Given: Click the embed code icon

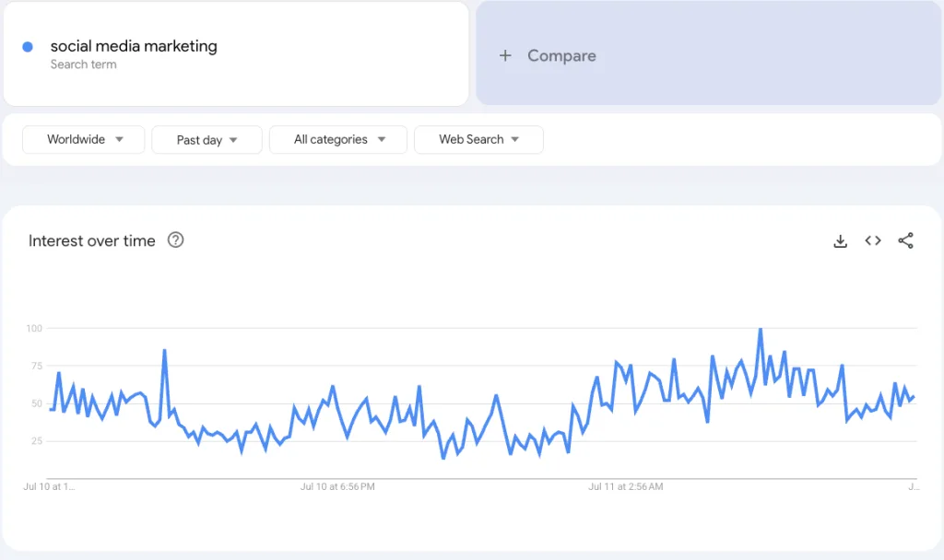Looking at the screenshot, I should click(x=873, y=241).
